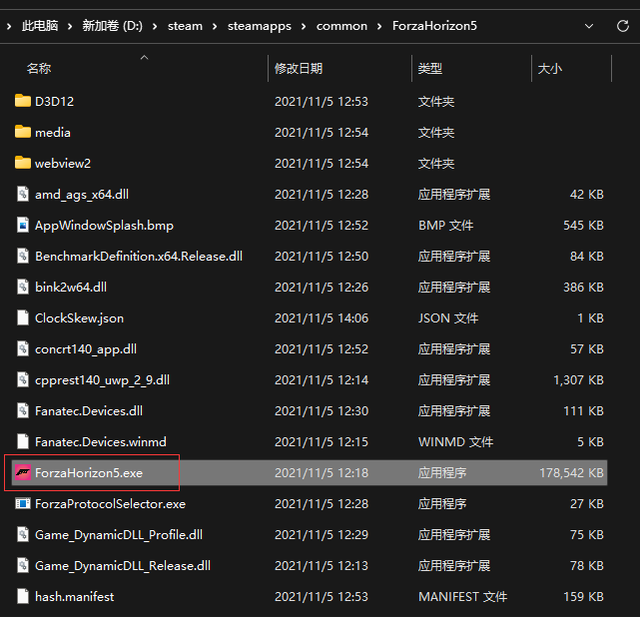Click the JSON 文件 type cell

click(x=448, y=318)
